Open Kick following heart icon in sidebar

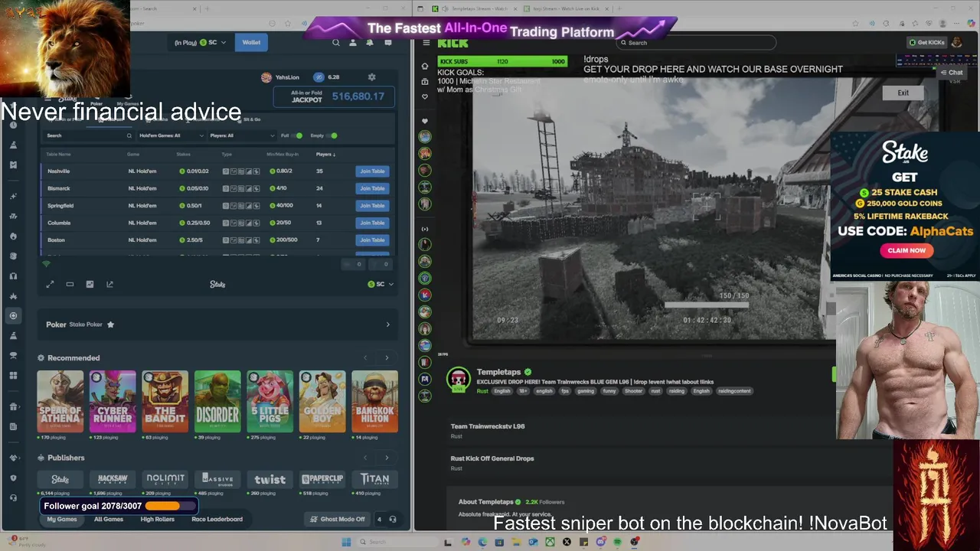click(x=425, y=96)
